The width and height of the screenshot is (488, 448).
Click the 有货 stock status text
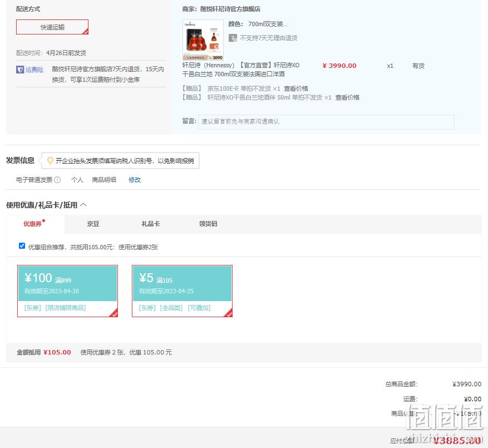coord(418,66)
